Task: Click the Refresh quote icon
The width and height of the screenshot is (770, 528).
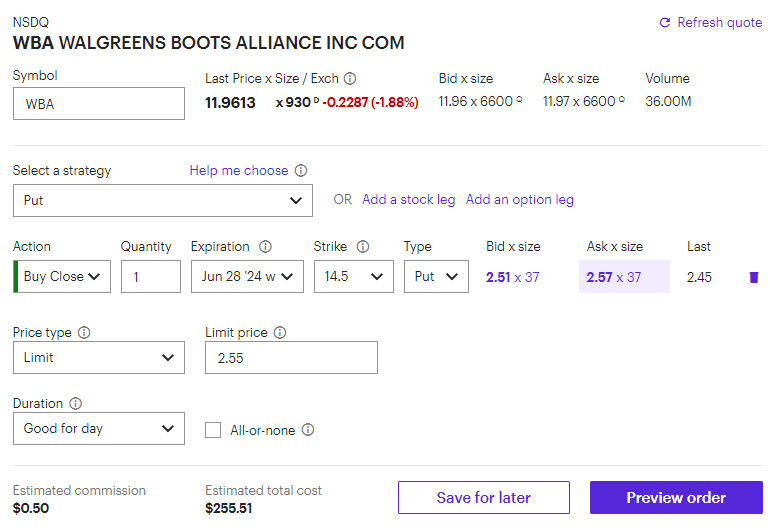Action: tap(665, 23)
